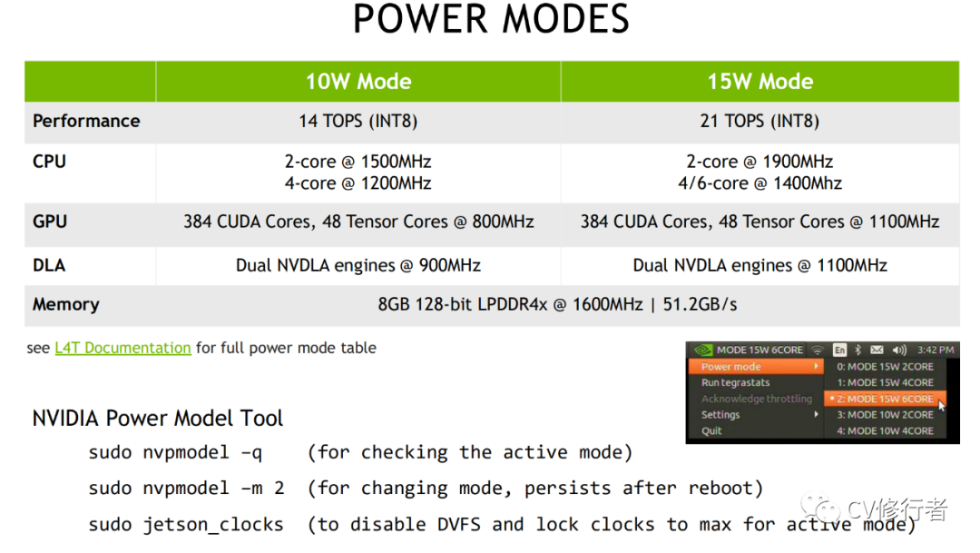Click the 15W Mode column header
The width and height of the screenshot is (980, 553).
pos(760,82)
